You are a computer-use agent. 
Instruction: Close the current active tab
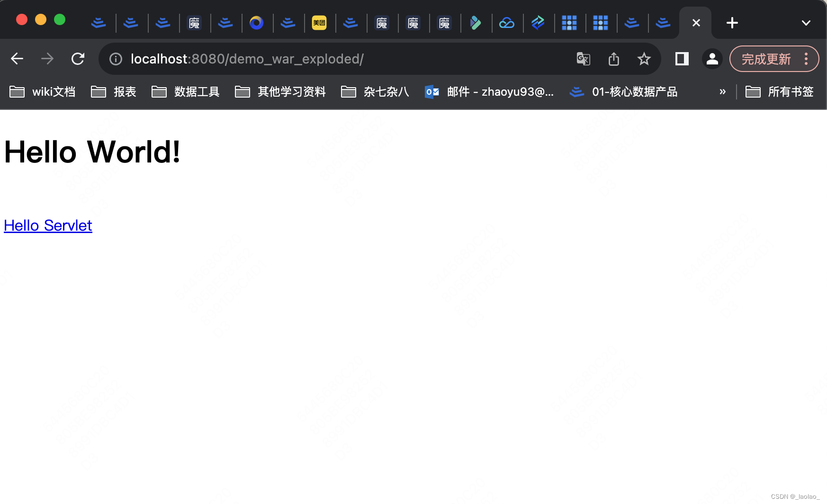(696, 23)
